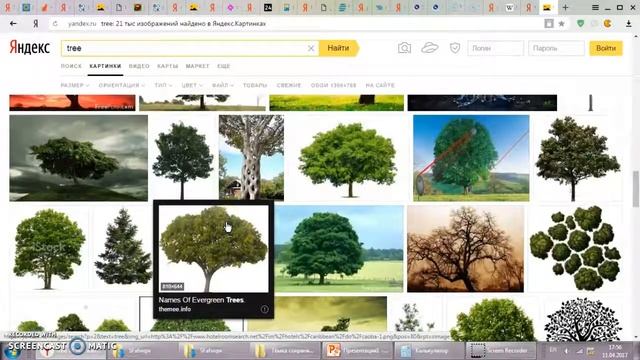The height and width of the screenshot is (360, 640).
Task: Open the hovered Evergreen Trees enlarged thumbnail
Action: point(214,249)
